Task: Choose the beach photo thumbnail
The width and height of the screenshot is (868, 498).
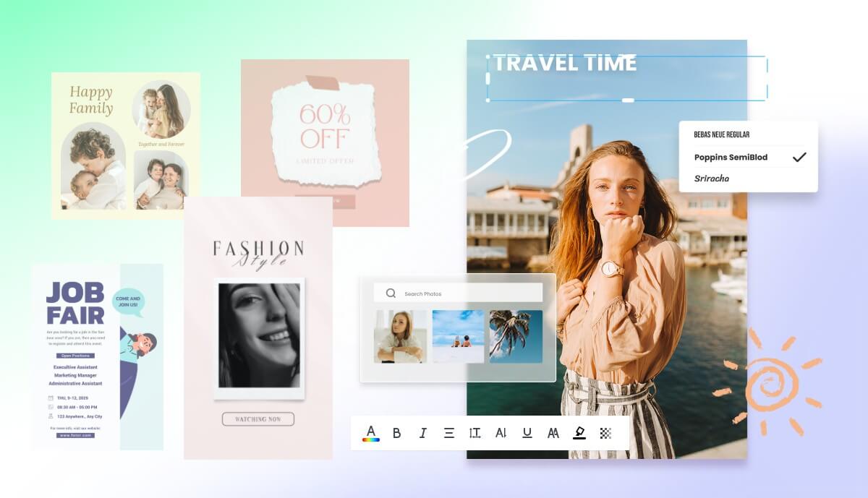Action: (457, 336)
